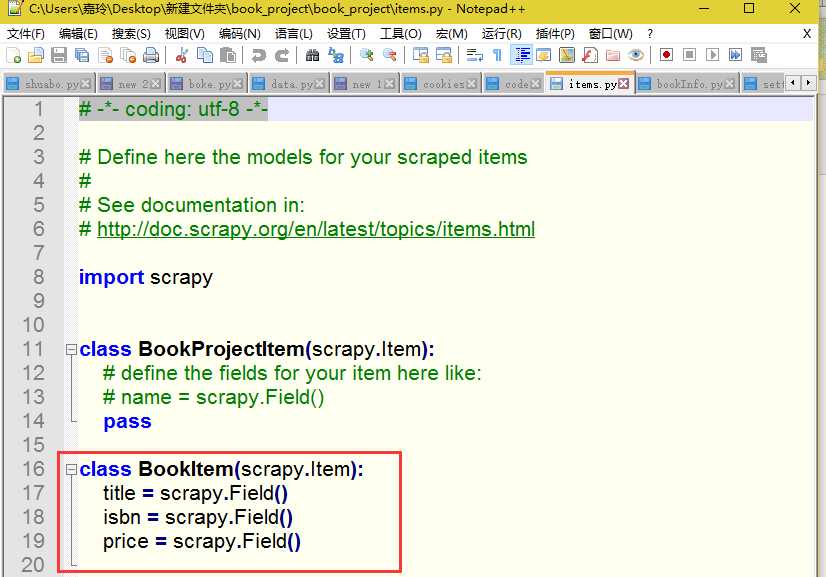
Task: Open the 编码(N) menu
Action: [x=240, y=34]
